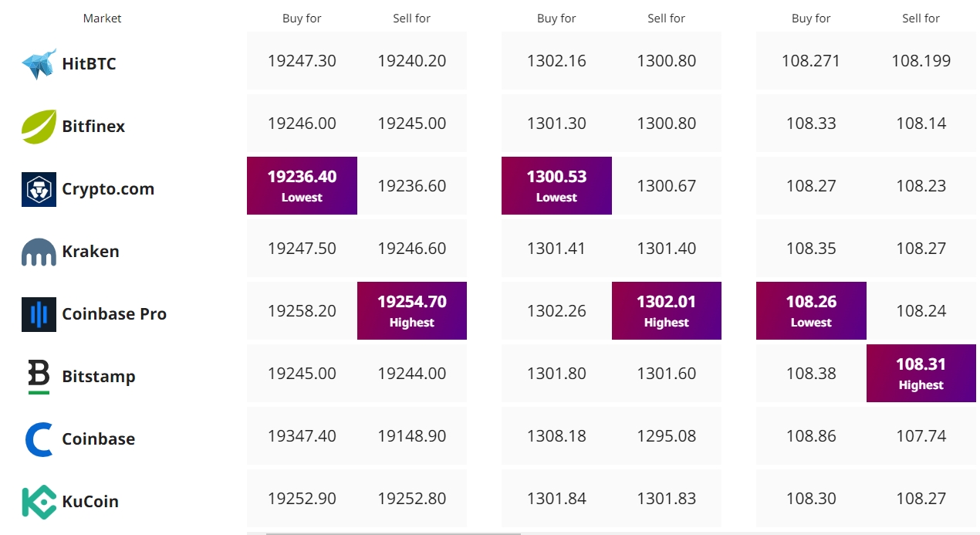Open the Bitstamp logo icon
The height and width of the screenshot is (535, 980).
(39, 377)
